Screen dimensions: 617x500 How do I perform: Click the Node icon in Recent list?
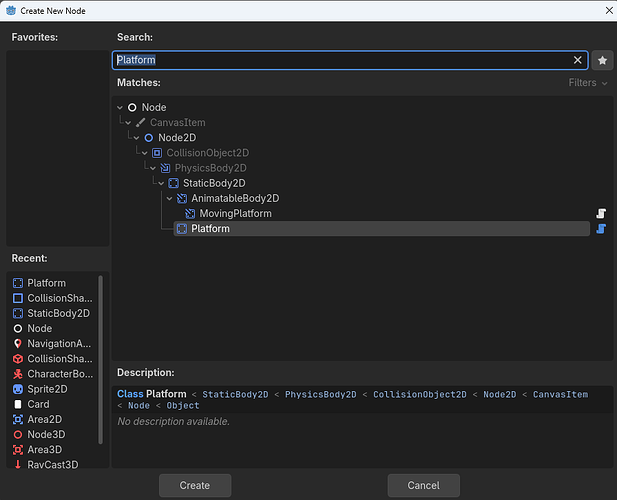tap(18, 328)
